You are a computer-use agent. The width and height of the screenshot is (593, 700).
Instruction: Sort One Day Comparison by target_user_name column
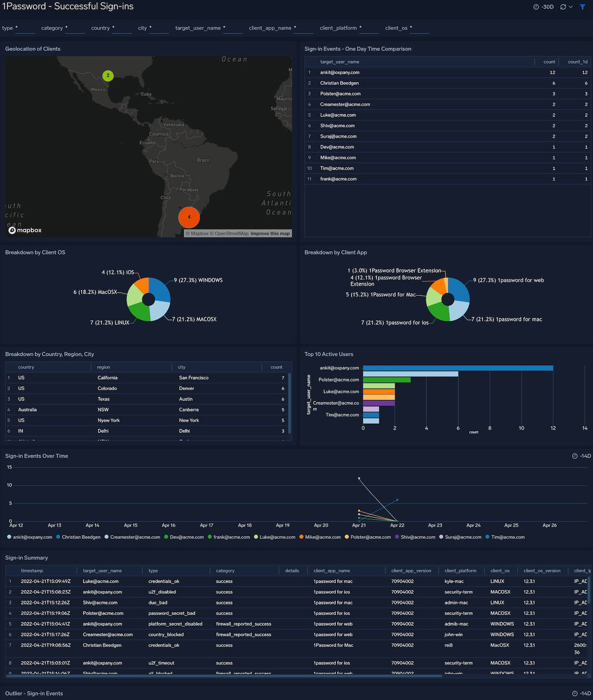click(x=340, y=62)
